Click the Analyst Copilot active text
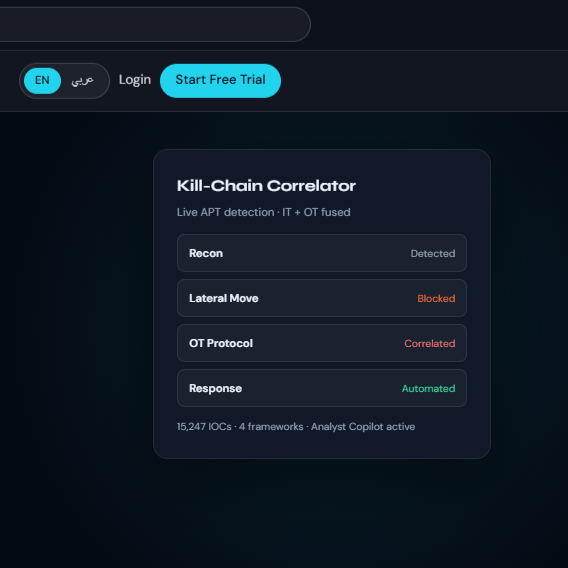The image size is (568, 568). 363,426
